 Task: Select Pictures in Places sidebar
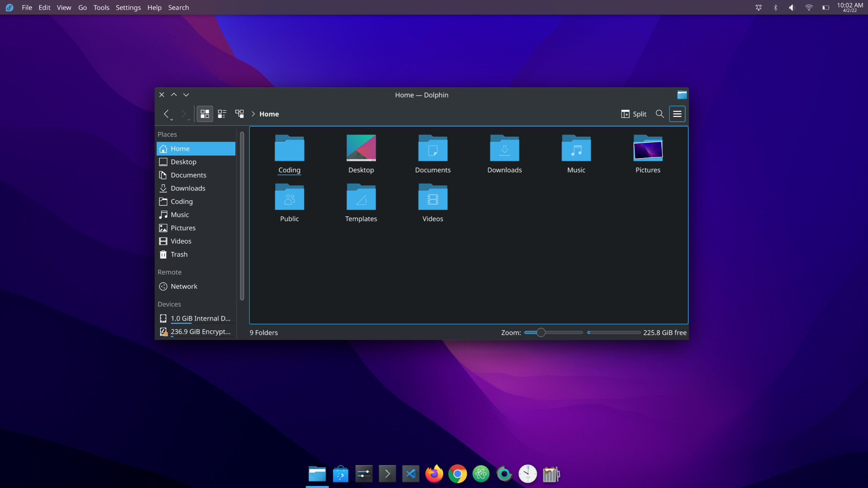pos(196,228)
